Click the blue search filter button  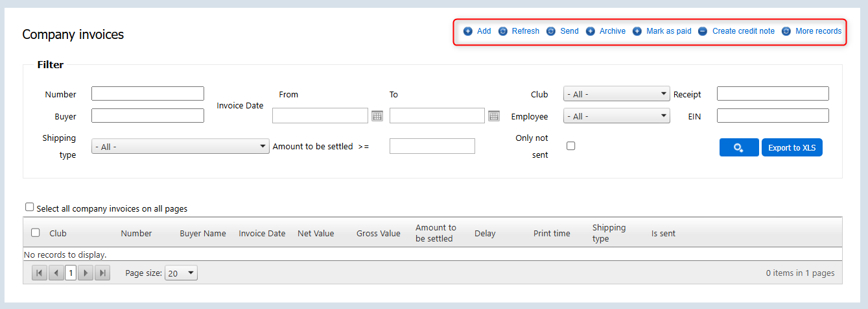[738, 147]
